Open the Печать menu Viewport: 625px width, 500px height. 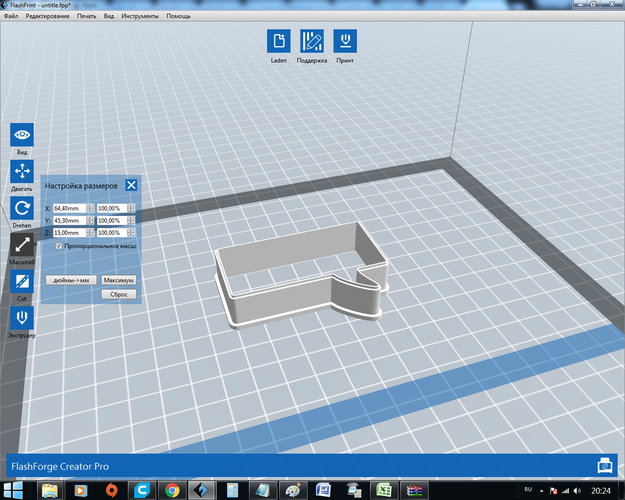click(x=86, y=16)
